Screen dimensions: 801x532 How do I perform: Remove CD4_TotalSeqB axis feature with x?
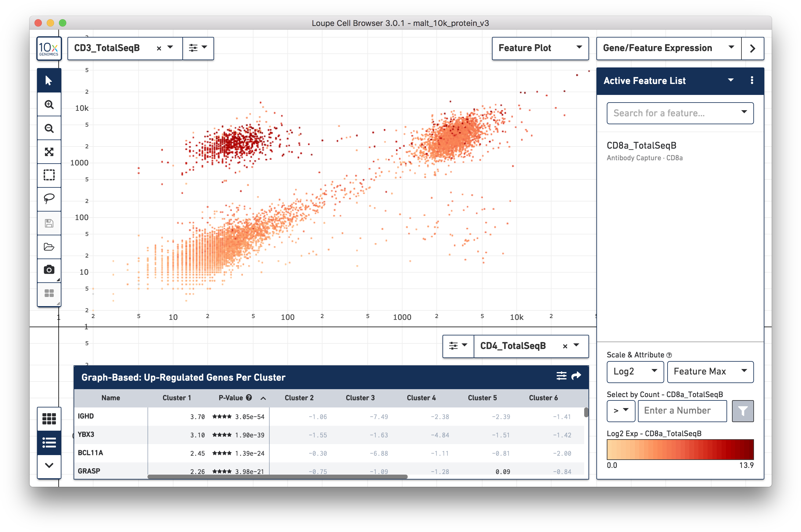point(565,346)
